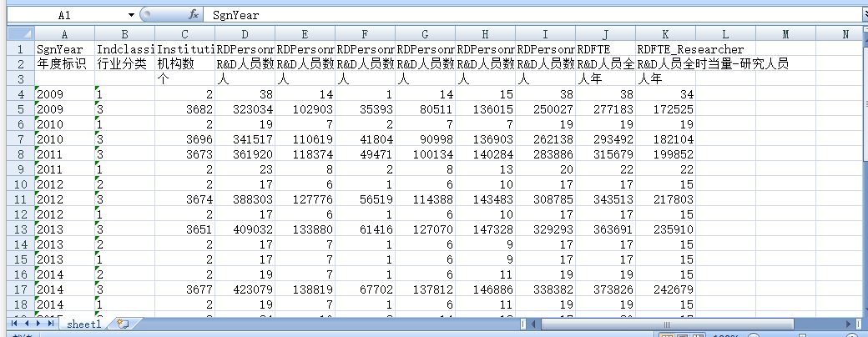This screenshot has width=868, height=337.
Task: Click cell with value 423079
Action: tap(245, 289)
